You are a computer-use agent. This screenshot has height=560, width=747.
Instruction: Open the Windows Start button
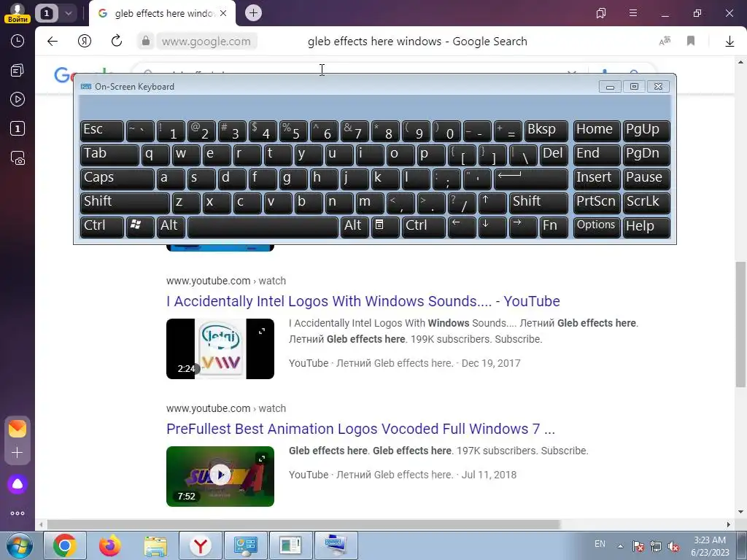[19, 545]
